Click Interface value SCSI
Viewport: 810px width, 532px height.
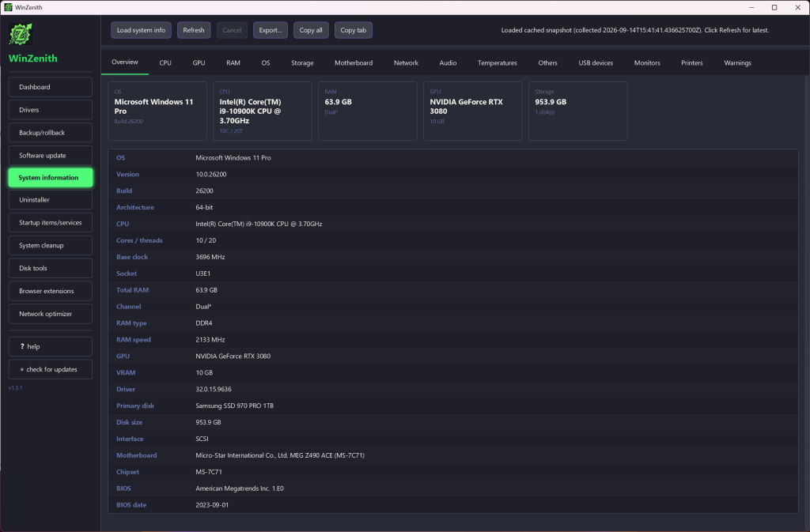202,439
